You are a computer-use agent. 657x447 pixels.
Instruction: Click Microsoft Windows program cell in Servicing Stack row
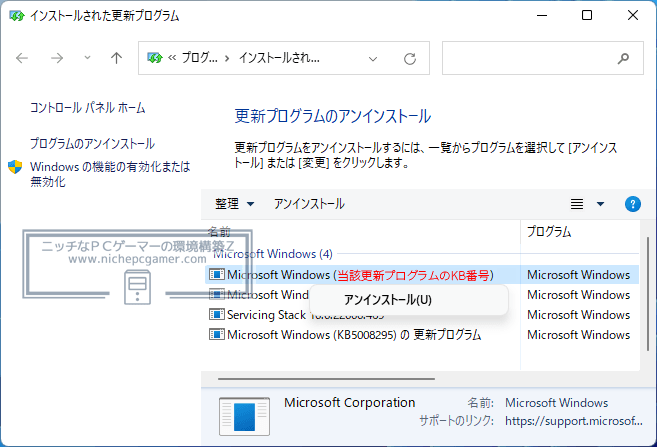578,315
